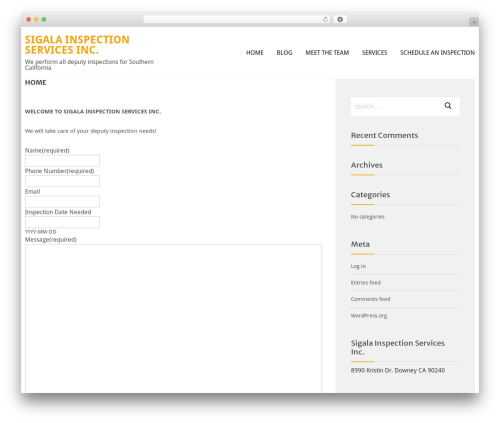Click the Inspection Date Needed field
The width and height of the screenshot is (500, 423).
point(62,222)
